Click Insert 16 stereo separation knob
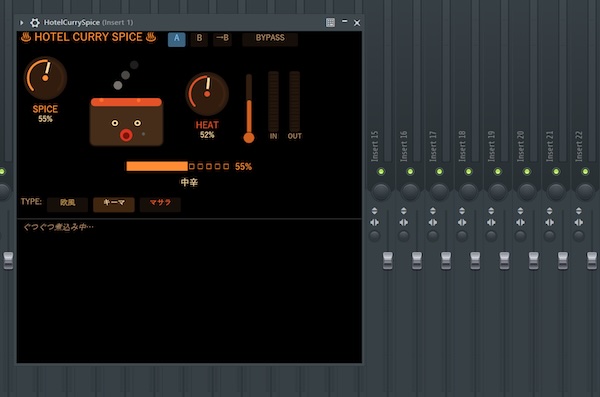 [x=403, y=236]
